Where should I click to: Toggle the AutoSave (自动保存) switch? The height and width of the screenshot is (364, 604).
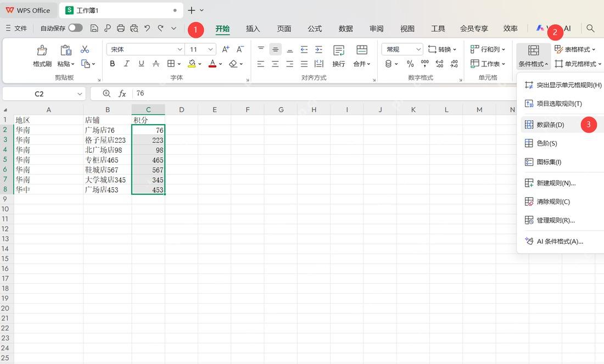pyautogui.click(x=76, y=28)
